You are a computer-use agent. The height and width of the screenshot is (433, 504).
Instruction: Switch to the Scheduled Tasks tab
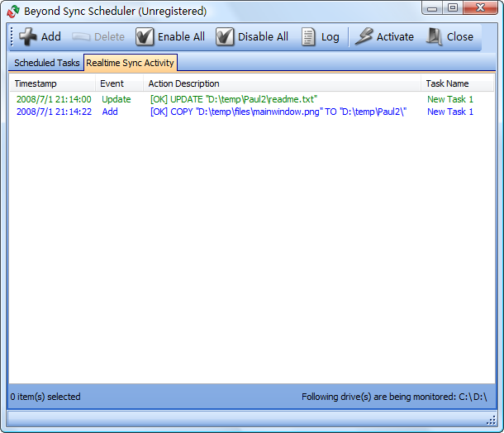coord(46,63)
